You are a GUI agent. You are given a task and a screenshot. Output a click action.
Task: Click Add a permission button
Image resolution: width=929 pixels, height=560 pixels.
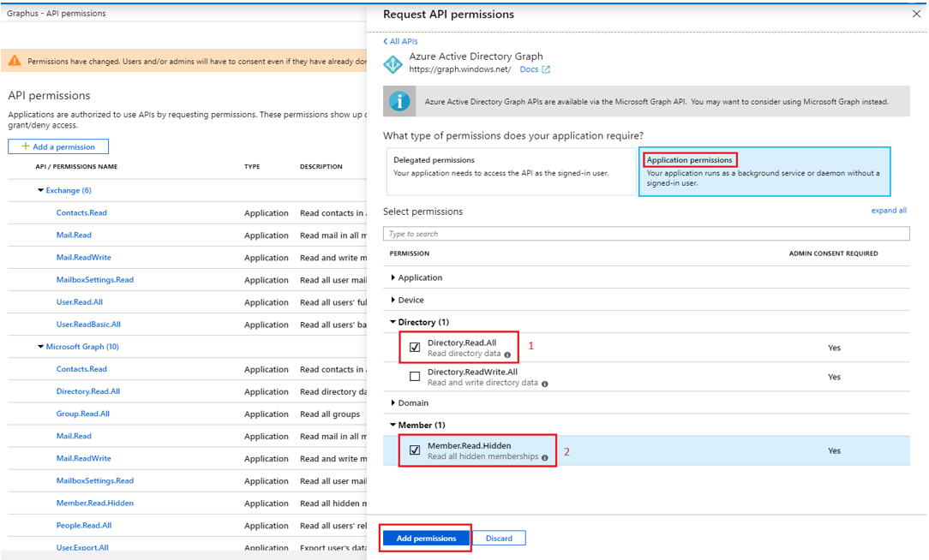coord(58,146)
